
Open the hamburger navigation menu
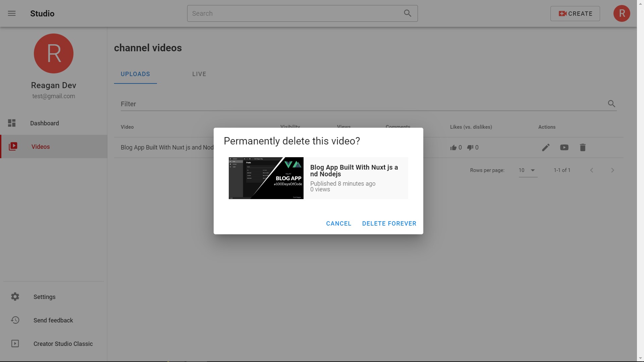[x=12, y=13]
